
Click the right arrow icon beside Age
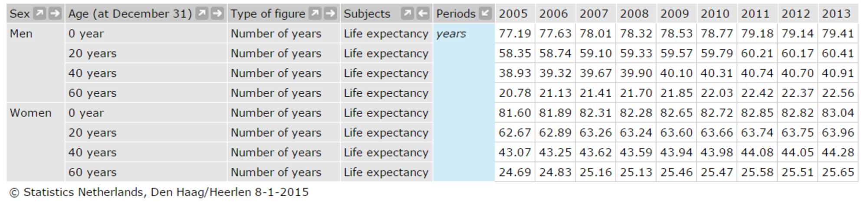[217, 13]
